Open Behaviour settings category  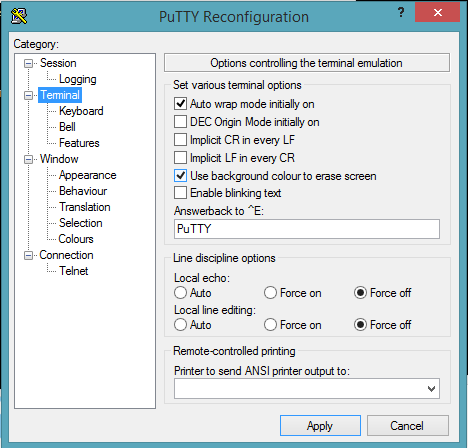[83, 191]
